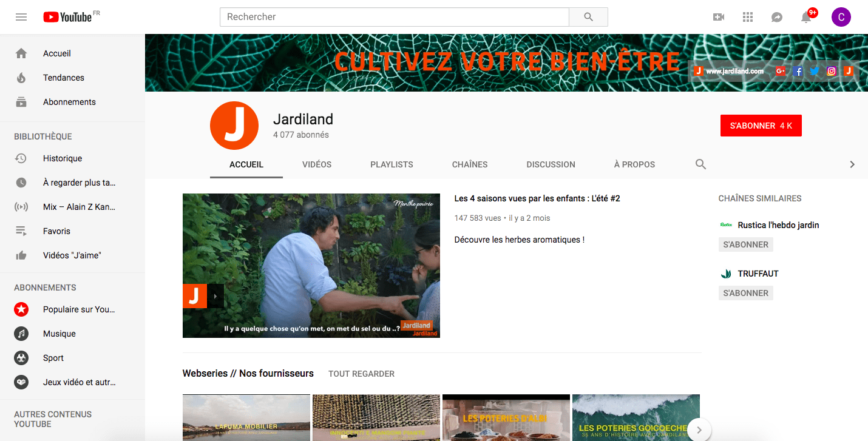The height and width of the screenshot is (441, 868).
Task: Click the À regarder plus tard clock icon
Action: click(21, 183)
